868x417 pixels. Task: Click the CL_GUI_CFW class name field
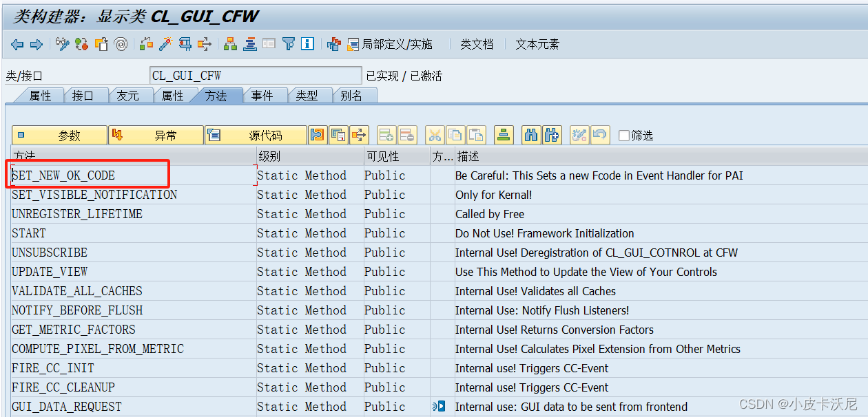(255, 74)
